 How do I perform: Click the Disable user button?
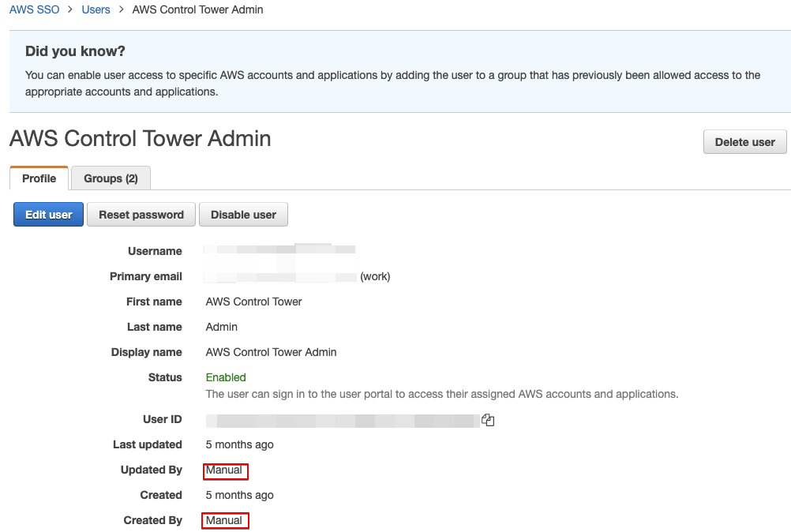(x=243, y=215)
